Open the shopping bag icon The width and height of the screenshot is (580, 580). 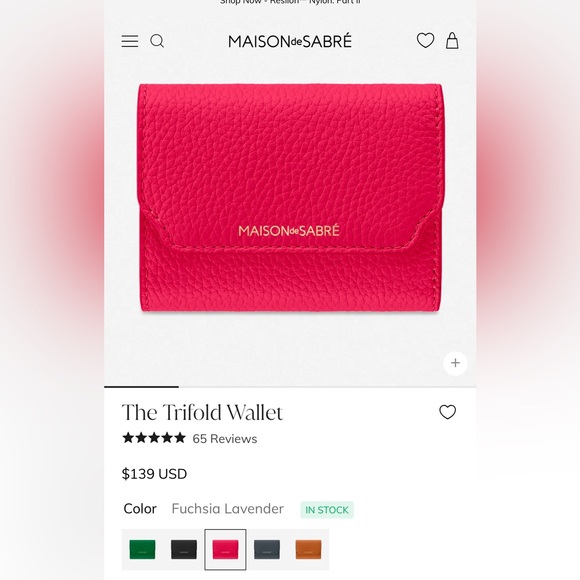coord(452,40)
